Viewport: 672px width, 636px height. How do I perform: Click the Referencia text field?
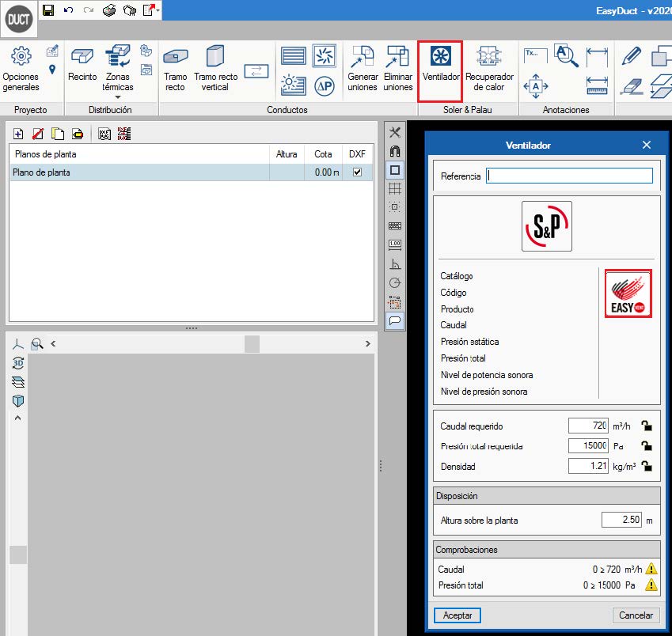pos(570,176)
